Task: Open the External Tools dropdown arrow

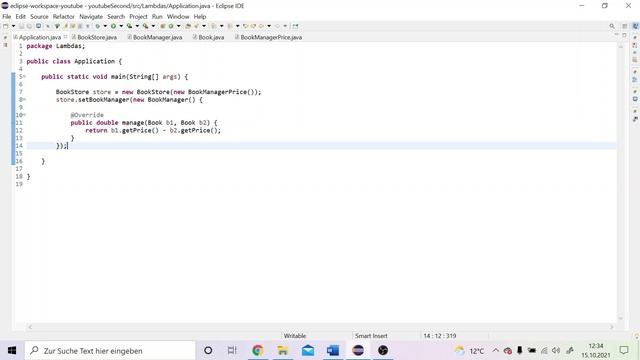Action: pos(153,26)
